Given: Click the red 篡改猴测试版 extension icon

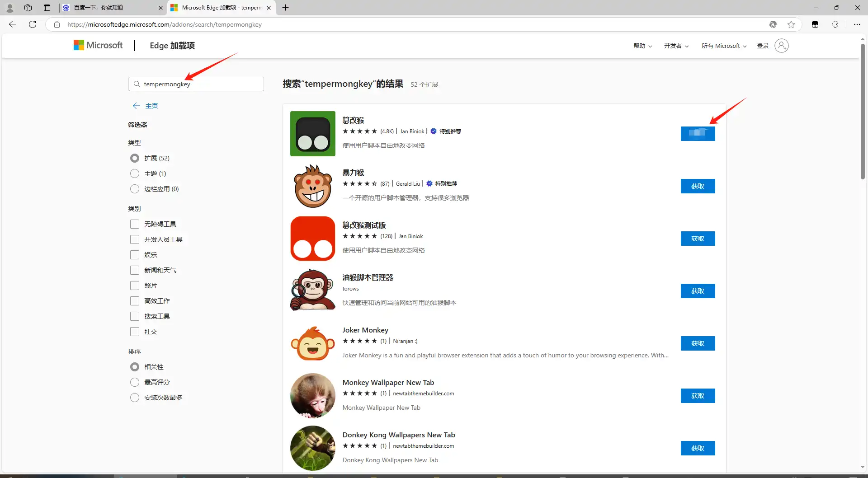Looking at the screenshot, I should 312,239.
